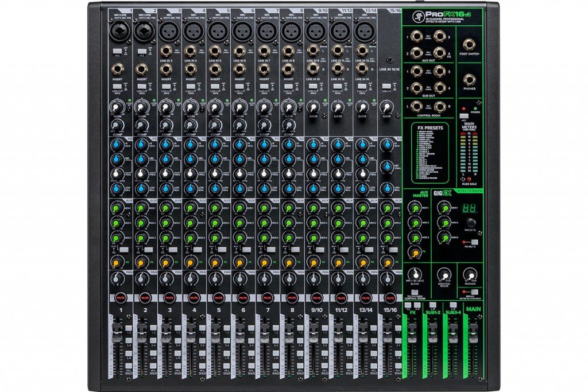Toggle the channel 3 LOW CUT switch
588x392 pixels.
(x=166, y=87)
